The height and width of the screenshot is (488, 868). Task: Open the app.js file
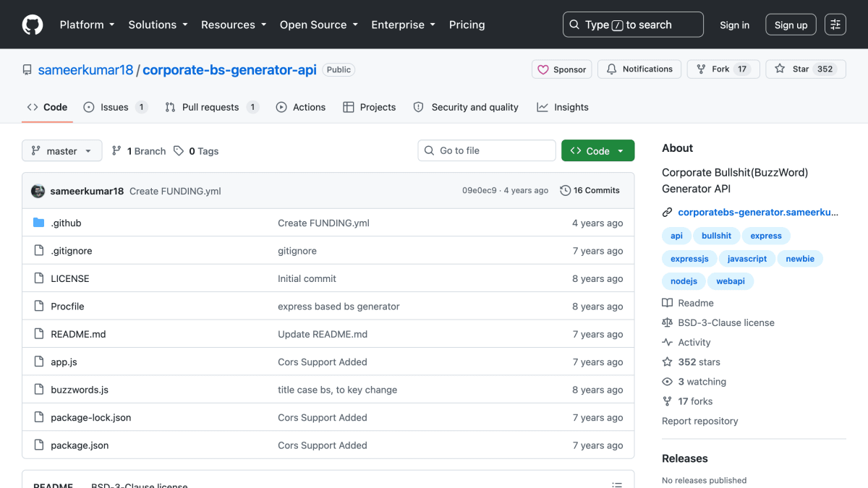[x=64, y=362]
